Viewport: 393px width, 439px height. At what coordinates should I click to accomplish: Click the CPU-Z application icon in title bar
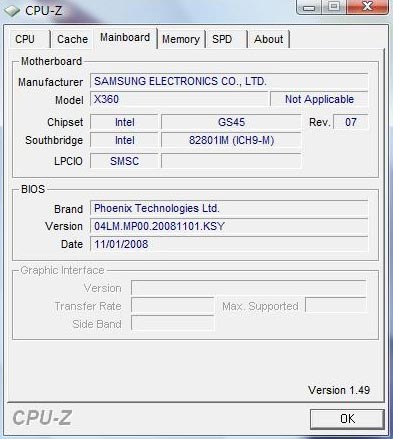pos(12,11)
